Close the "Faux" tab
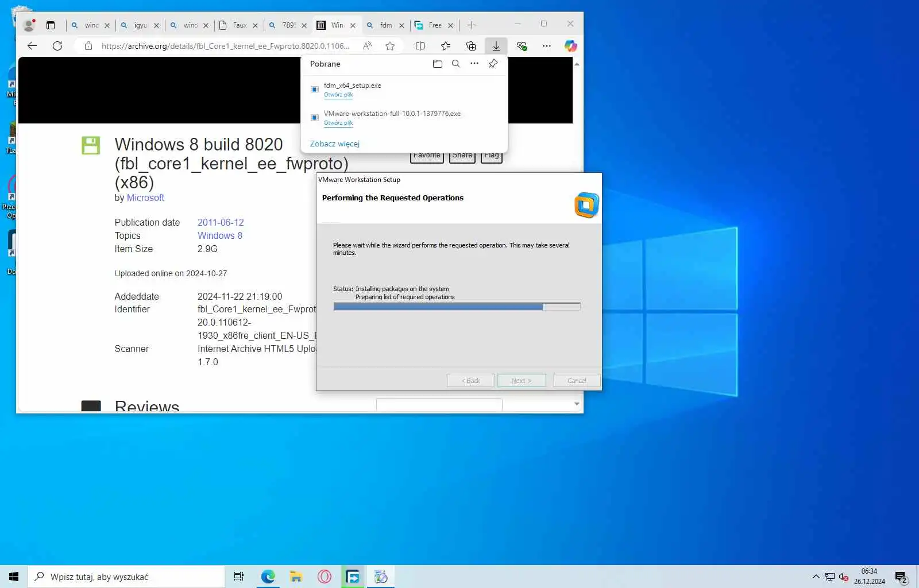Image resolution: width=919 pixels, height=588 pixels. click(255, 25)
